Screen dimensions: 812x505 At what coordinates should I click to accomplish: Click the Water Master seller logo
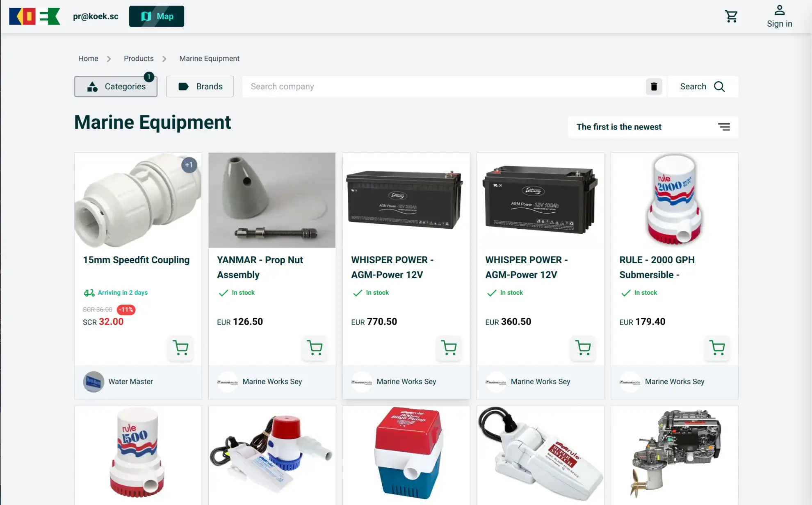94,382
